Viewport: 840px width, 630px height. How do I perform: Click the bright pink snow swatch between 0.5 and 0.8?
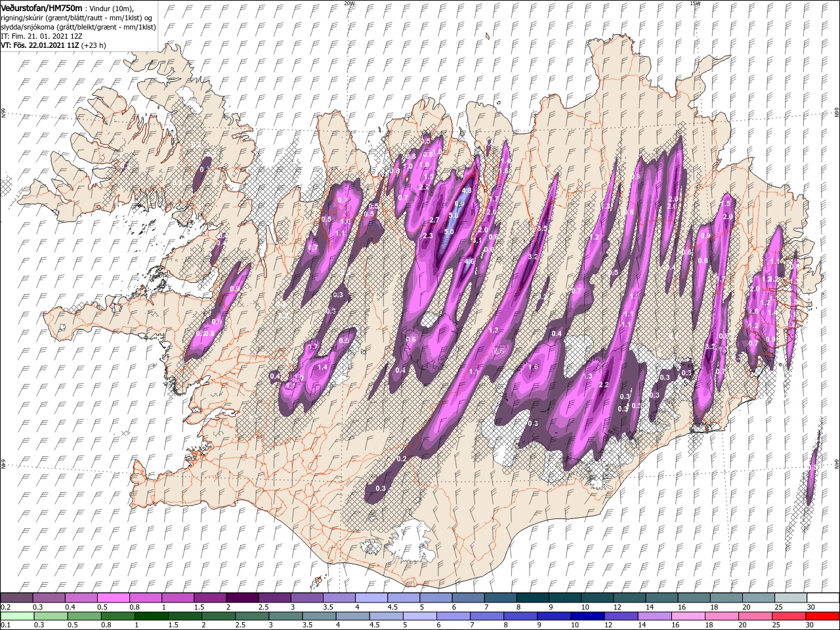point(114,598)
